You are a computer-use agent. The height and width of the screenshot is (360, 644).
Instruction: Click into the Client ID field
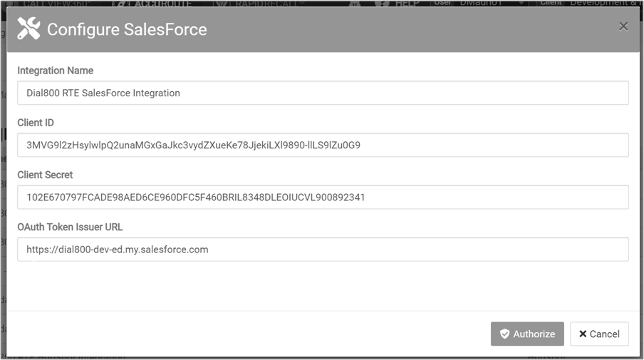[x=323, y=145]
